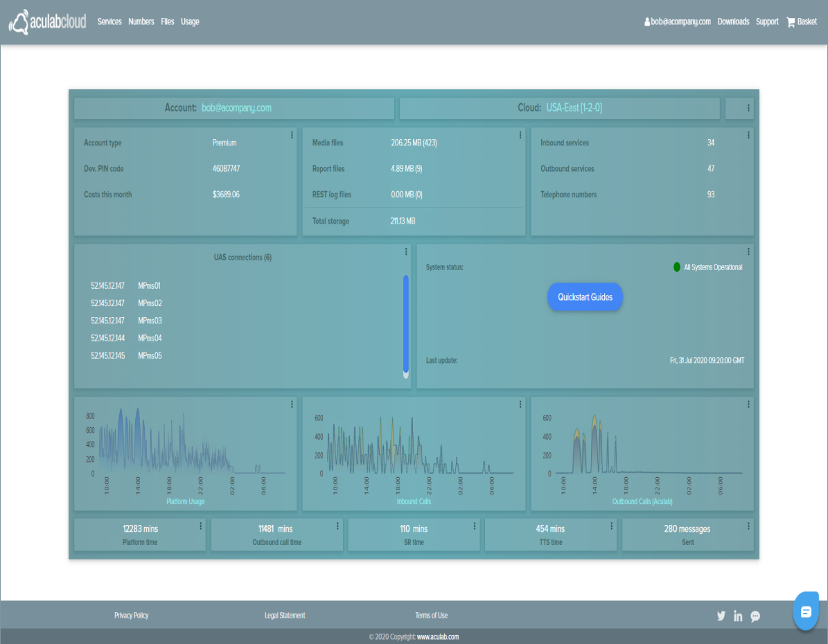
Task: Click the Telephone numbers count 93
Action: pyautogui.click(x=711, y=195)
